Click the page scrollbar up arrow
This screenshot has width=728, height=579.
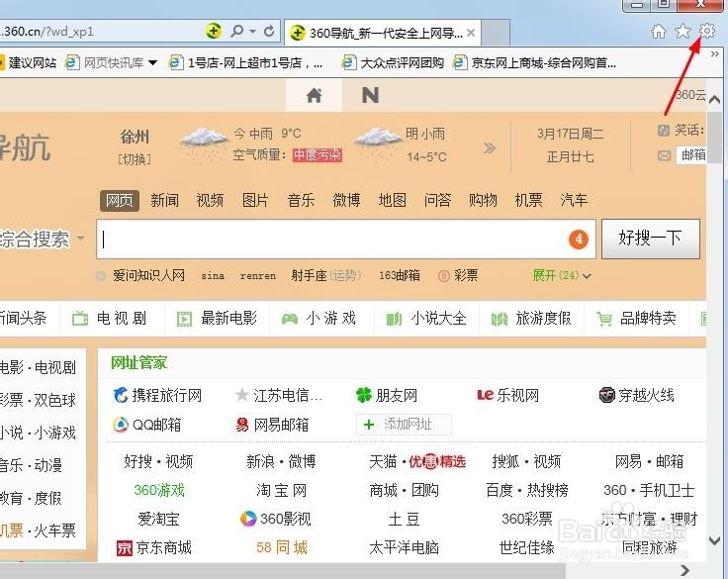[715, 99]
